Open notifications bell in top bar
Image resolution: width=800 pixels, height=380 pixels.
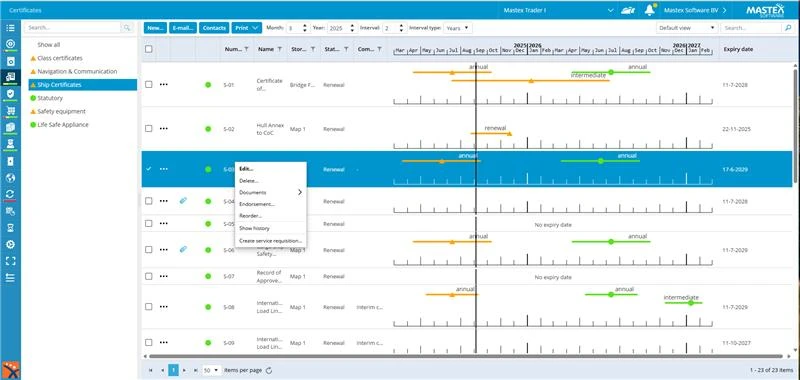click(x=649, y=10)
